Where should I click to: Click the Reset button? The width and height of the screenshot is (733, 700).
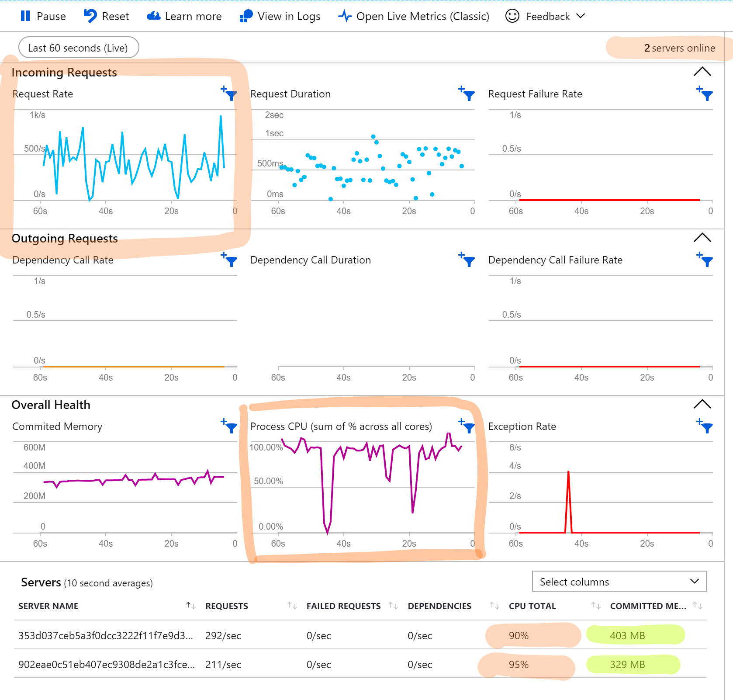106,16
